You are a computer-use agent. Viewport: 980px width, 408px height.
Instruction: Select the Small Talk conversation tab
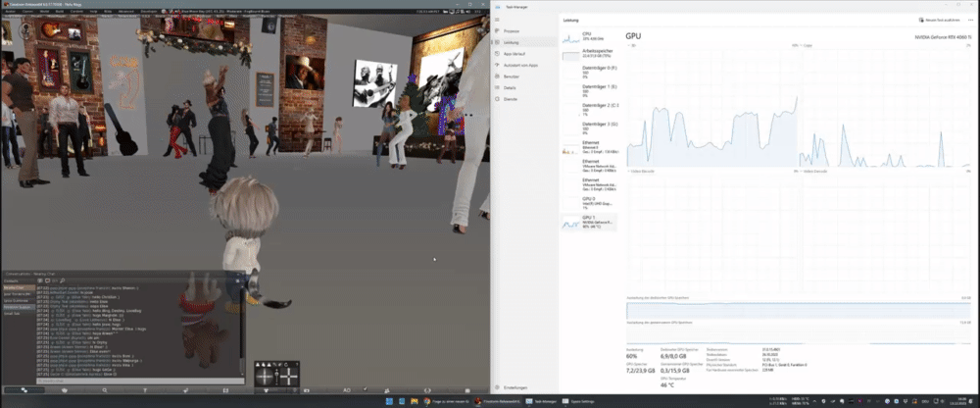coord(19,314)
